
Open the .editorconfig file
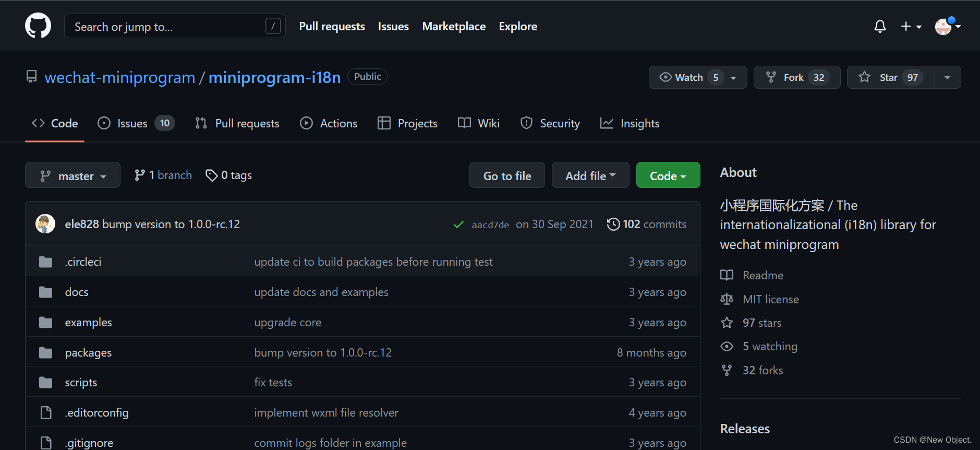click(x=96, y=412)
